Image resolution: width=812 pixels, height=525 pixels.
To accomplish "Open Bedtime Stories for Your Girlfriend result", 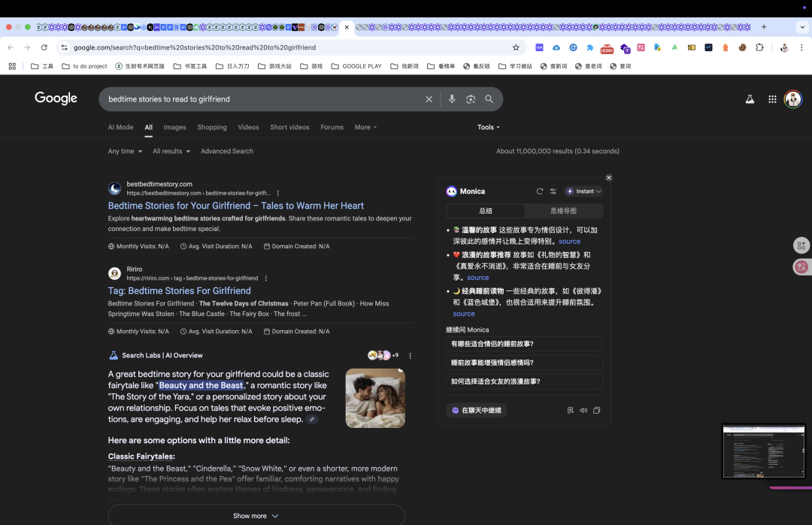I will [x=235, y=206].
